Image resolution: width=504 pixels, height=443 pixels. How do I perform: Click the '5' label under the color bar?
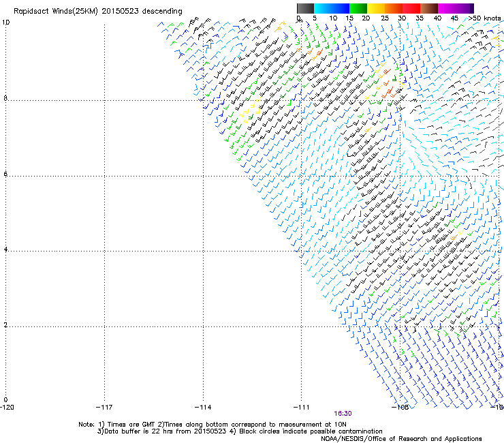(x=315, y=18)
